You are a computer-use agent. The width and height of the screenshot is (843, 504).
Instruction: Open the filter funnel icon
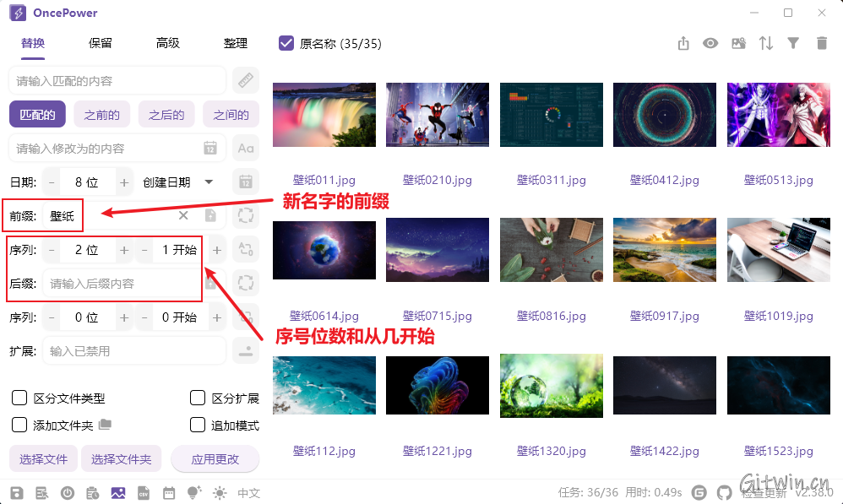coord(793,44)
